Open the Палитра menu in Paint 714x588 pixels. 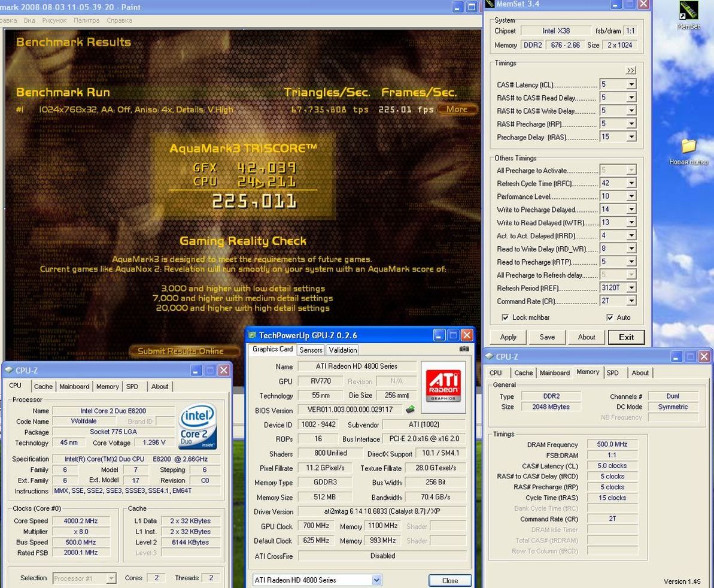point(87,20)
